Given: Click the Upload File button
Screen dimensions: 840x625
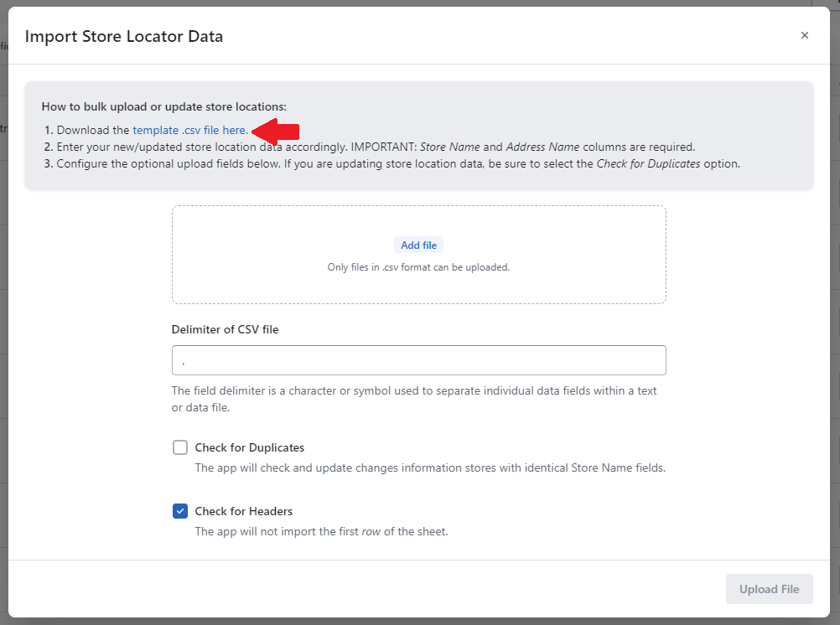Looking at the screenshot, I should pos(769,589).
